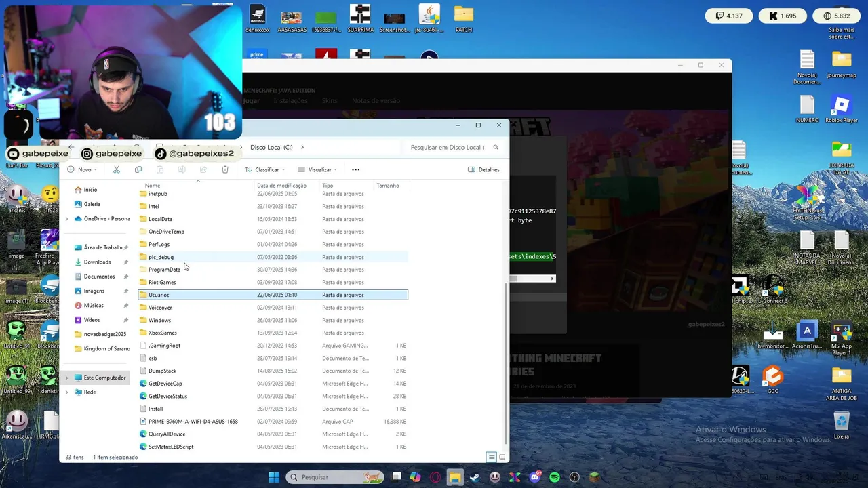Click the Cut scissors icon in Explorer toolbar
This screenshot has height=488, width=868.
[117, 169]
